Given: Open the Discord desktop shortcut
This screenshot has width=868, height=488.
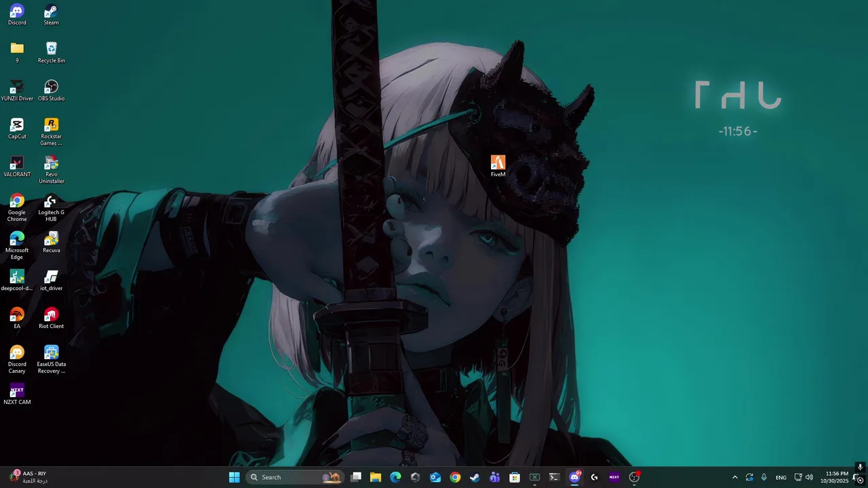Looking at the screenshot, I should 17,15.
